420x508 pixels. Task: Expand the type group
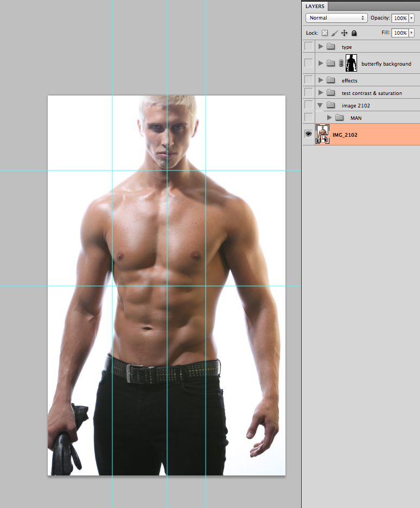tap(321, 46)
